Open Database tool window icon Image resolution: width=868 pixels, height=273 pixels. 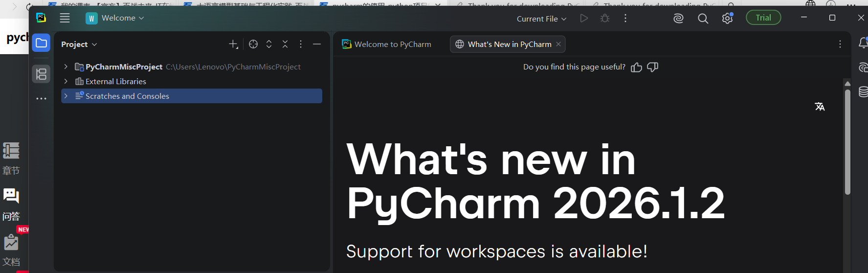[864, 91]
